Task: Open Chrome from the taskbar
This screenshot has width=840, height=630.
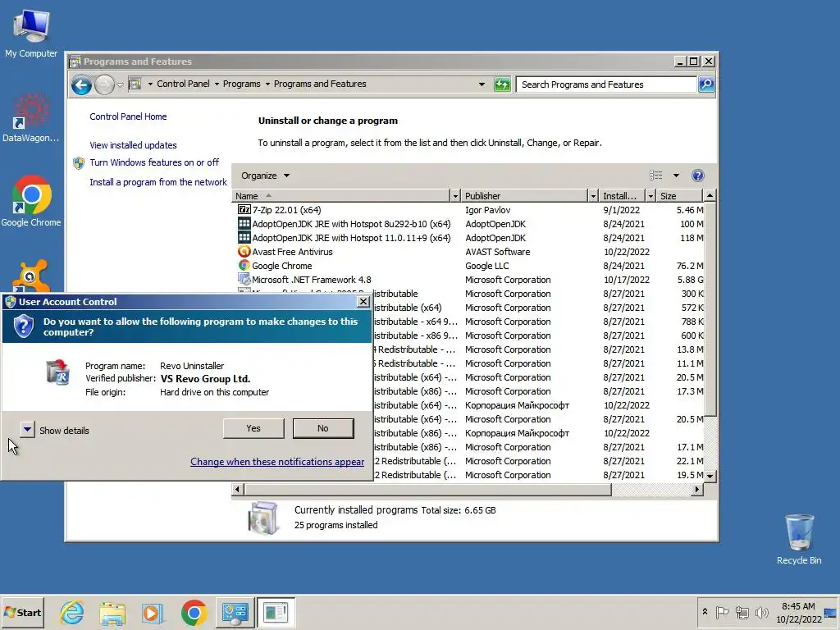Action: (x=194, y=612)
